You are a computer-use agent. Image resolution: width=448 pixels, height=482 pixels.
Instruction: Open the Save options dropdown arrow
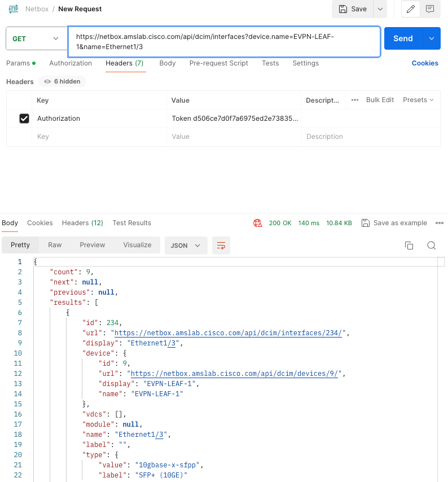(x=380, y=9)
